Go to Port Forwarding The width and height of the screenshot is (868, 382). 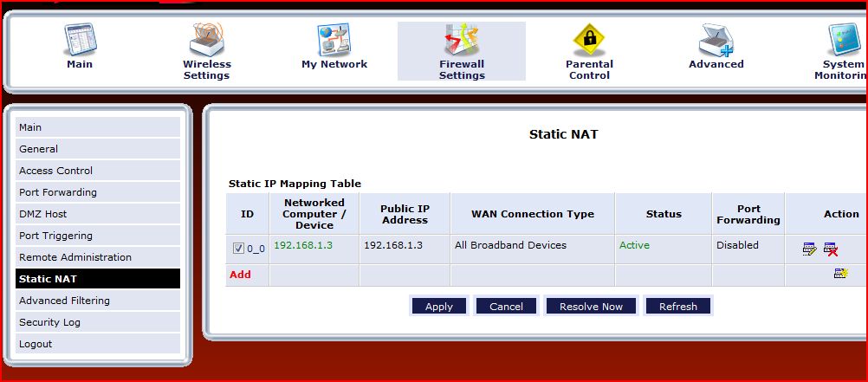tap(98, 192)
